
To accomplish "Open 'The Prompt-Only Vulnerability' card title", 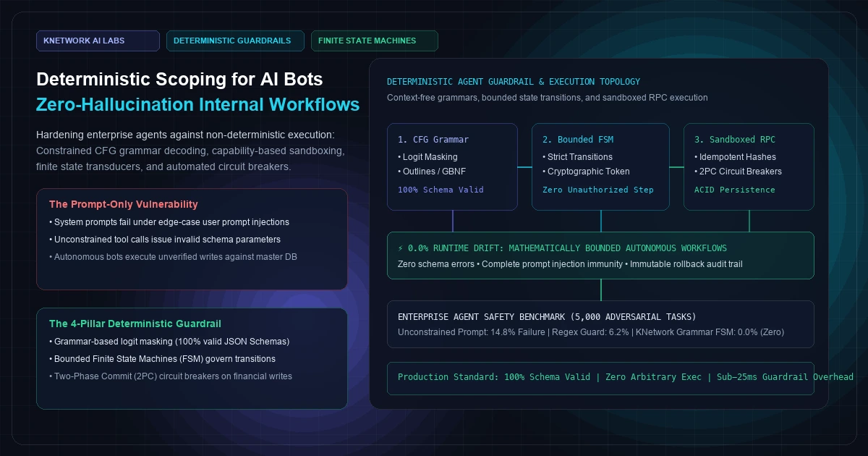I will 124,204.
